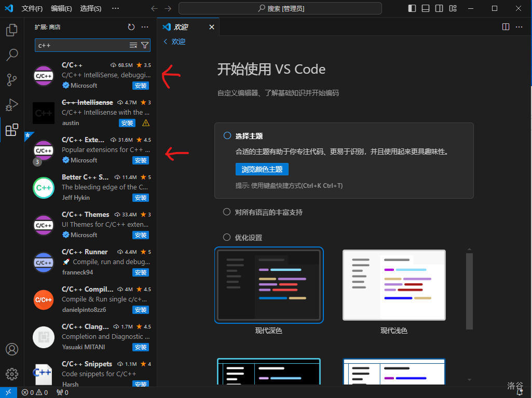Screen dimensions: 532x398
Task: Close the 欢迎 tab
Action: [212, 27]
